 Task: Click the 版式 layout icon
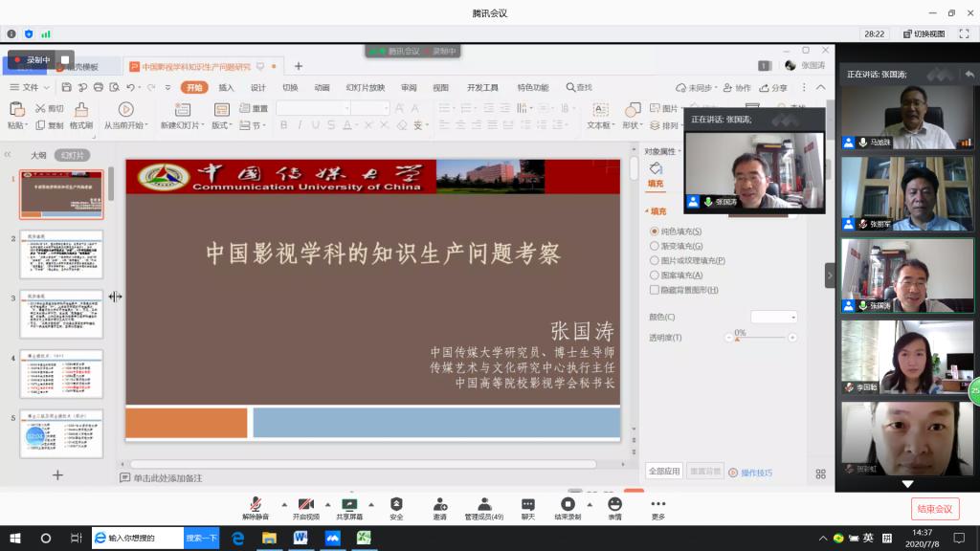coord(221,110)
